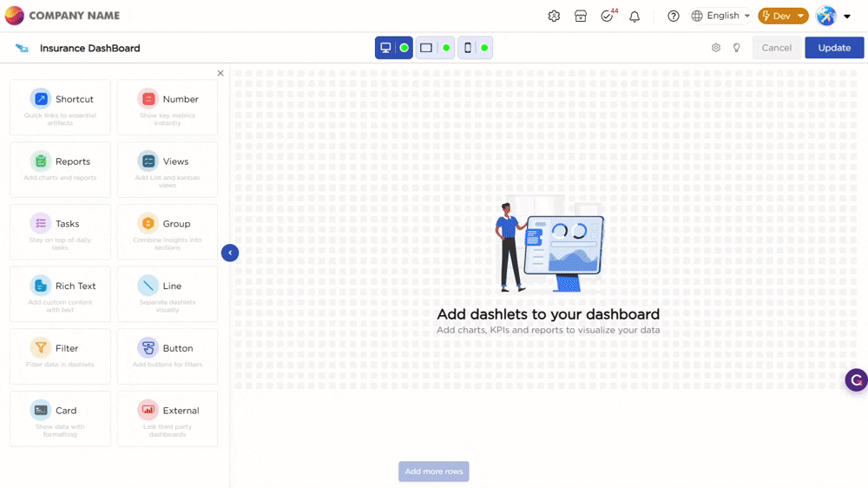Click Add more rows
The image size is (868, 488).
[x=434, y=472]
